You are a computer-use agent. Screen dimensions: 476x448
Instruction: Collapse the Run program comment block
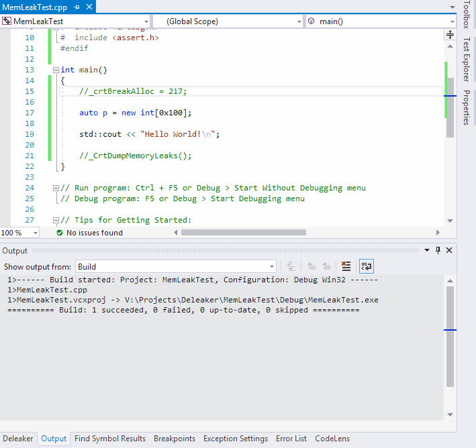coord(55,188)
